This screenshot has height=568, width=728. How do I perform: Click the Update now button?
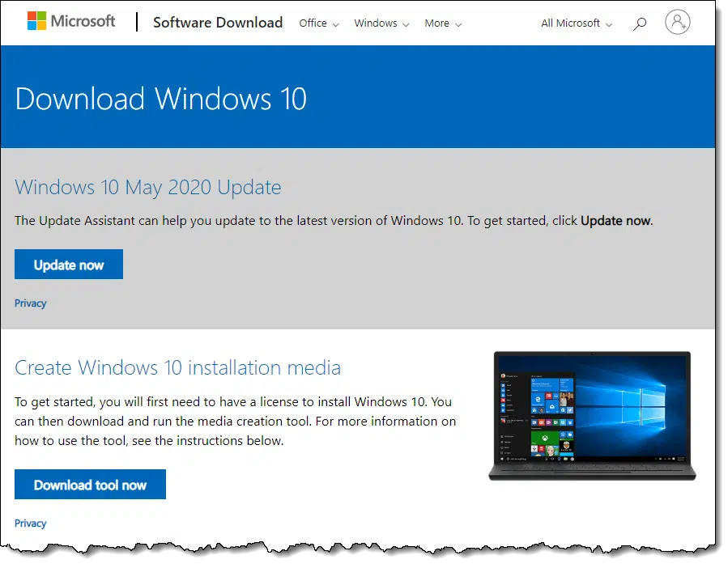point(69,264)
